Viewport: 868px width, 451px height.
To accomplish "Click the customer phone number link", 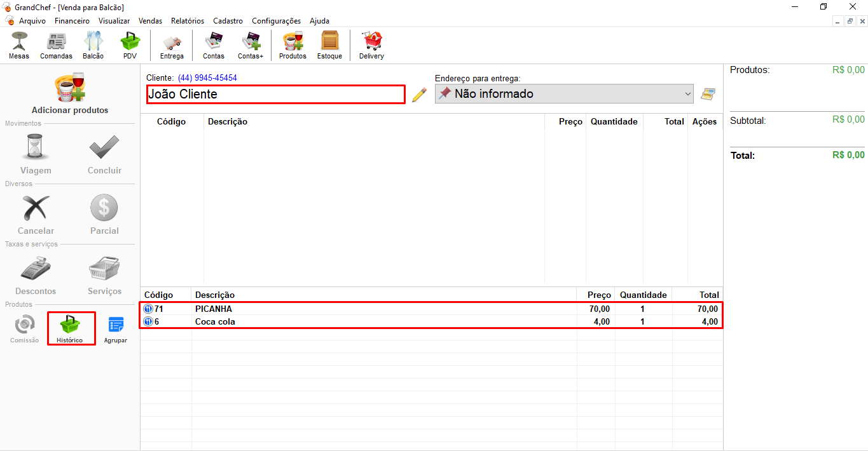I will tap(207, 78).
